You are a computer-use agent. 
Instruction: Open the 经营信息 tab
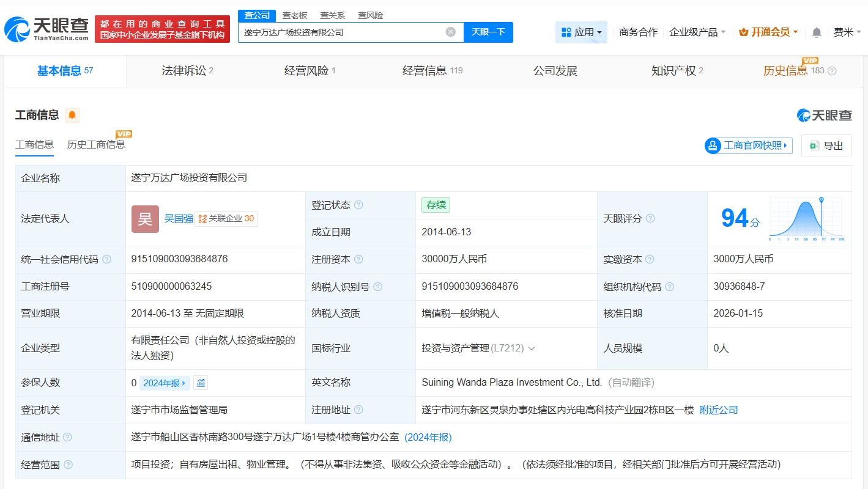pyautogui.click(x=432, y=71)
